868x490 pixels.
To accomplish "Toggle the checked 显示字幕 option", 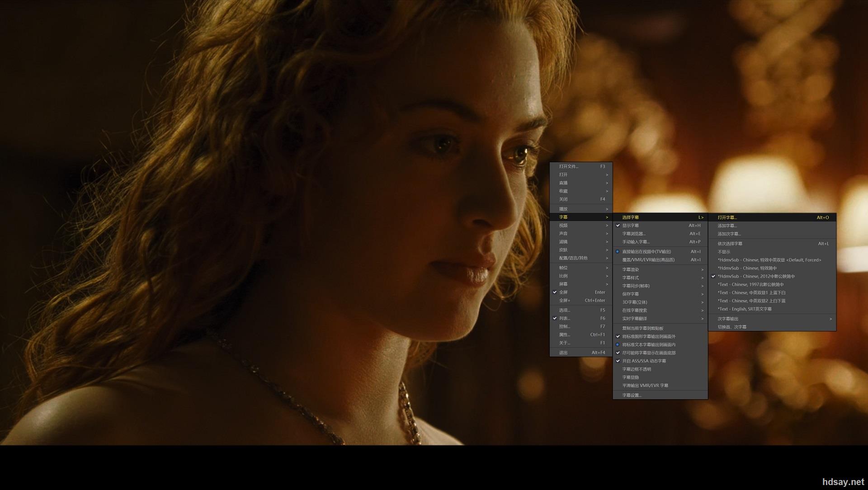I will point(660,226).
